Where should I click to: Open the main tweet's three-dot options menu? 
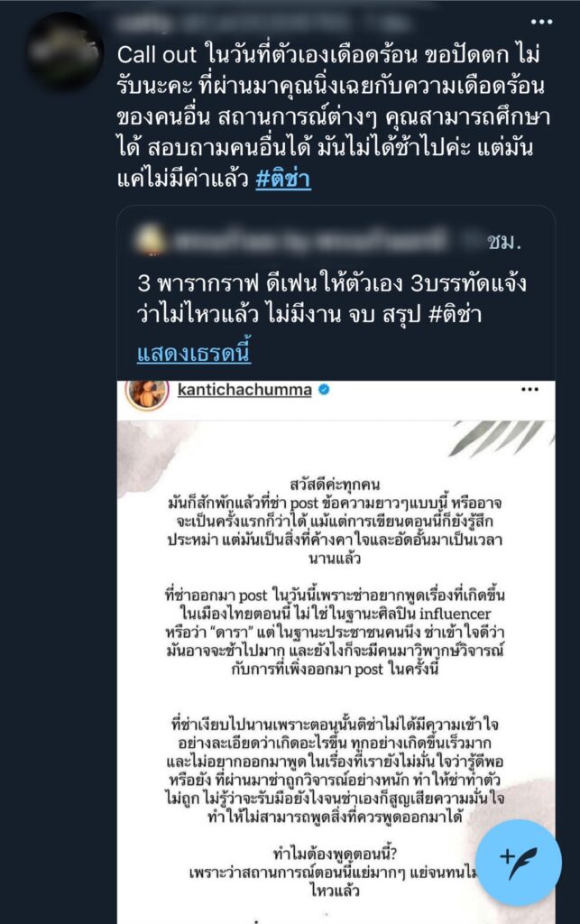[x=541, y=22]
